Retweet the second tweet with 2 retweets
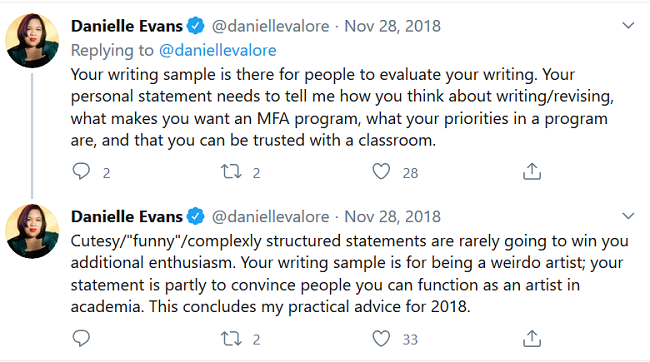The image size is (650, 362). click(231, 338)
